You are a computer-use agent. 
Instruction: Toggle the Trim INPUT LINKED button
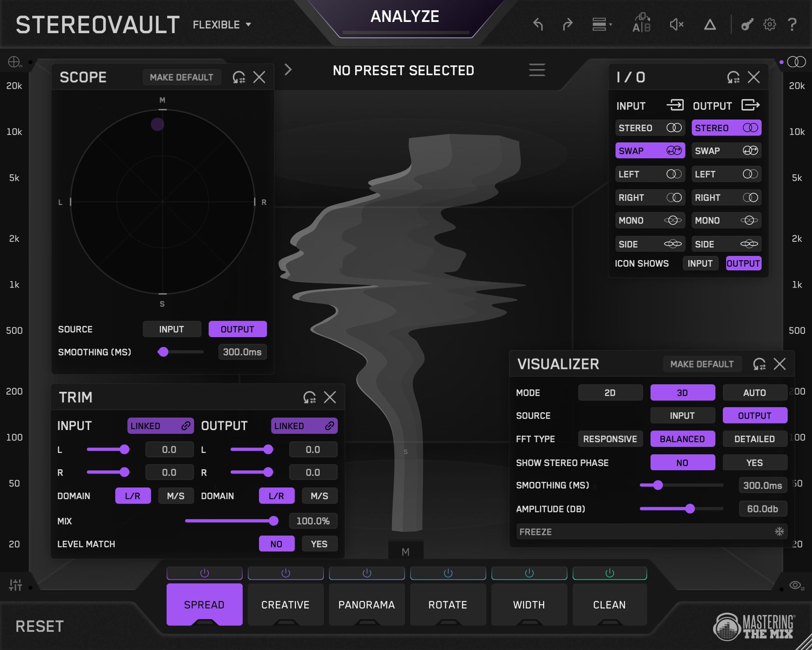tap(161, 426)
